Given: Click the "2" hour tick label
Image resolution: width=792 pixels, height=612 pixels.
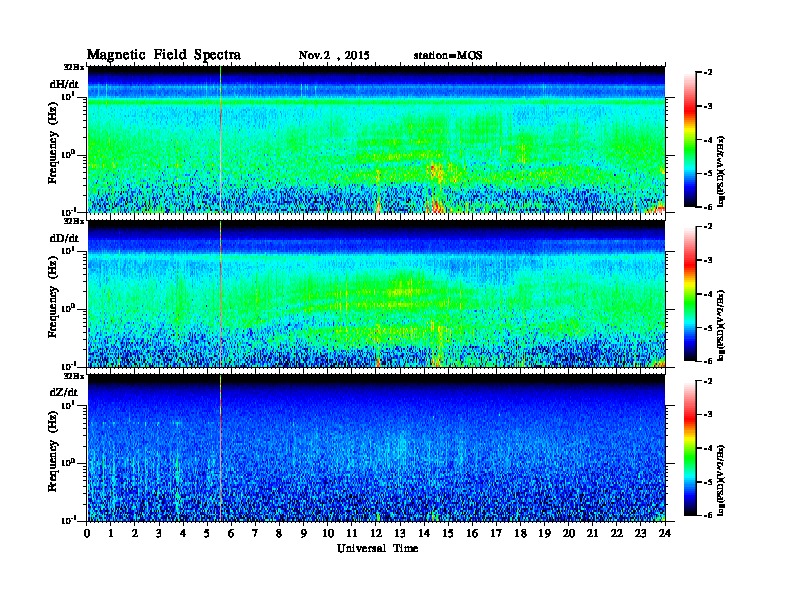Looking at the screenshot, I should tap(135, 534).
